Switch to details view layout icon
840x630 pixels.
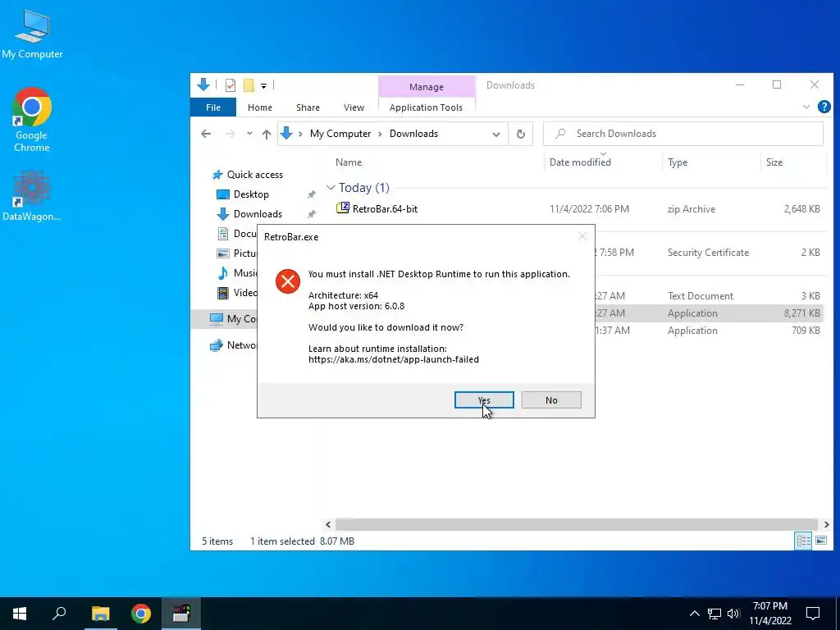[803, 541]
